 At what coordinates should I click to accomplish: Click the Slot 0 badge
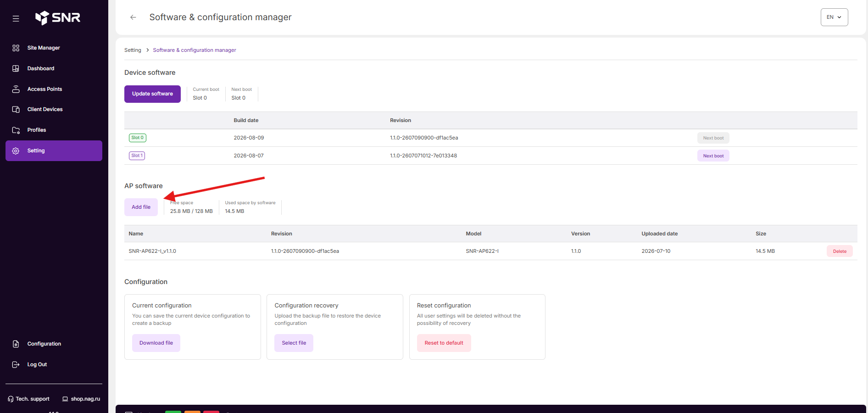point(138,138)
